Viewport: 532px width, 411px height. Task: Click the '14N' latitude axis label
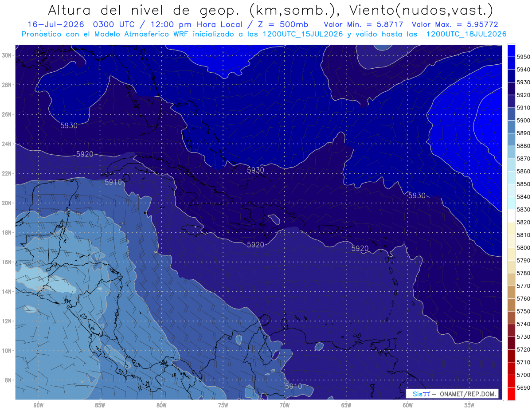pyautogui.click(x=8, y=291)
